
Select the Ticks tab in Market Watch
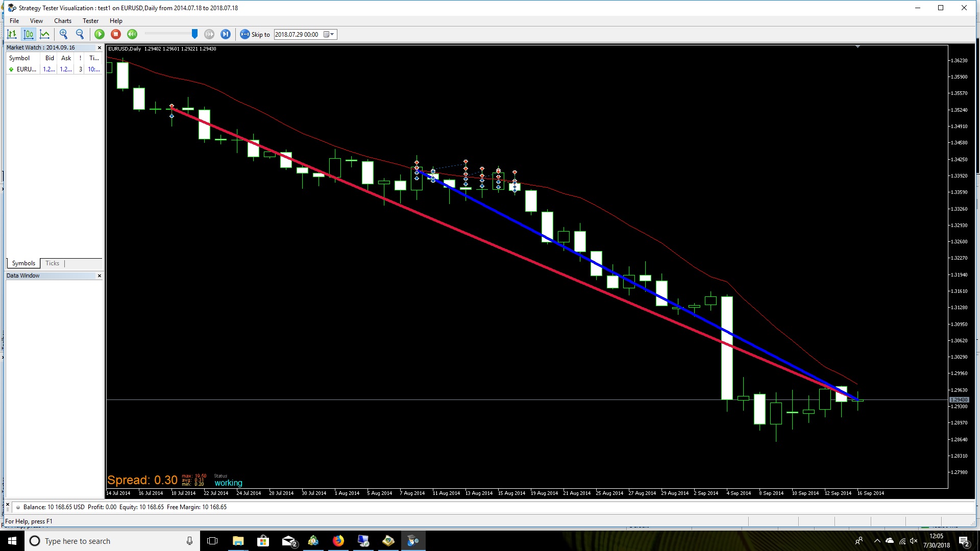click(x=52, y=263)
